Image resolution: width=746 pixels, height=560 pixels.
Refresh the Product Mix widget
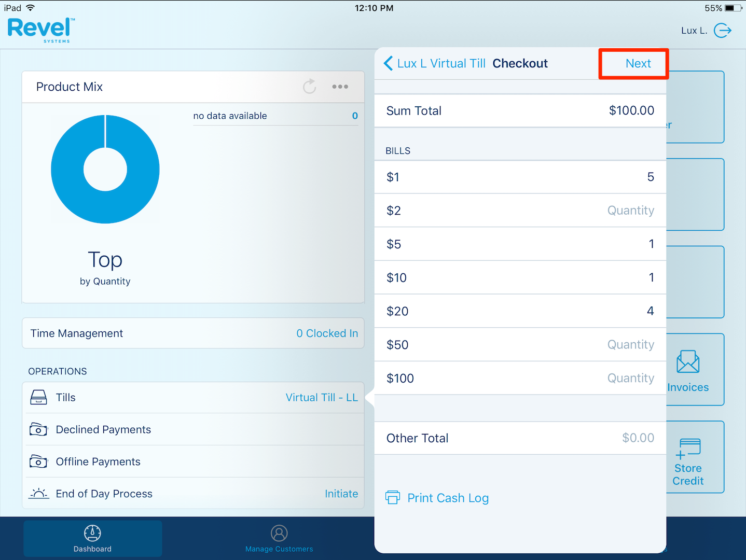(x=309, y=87)
